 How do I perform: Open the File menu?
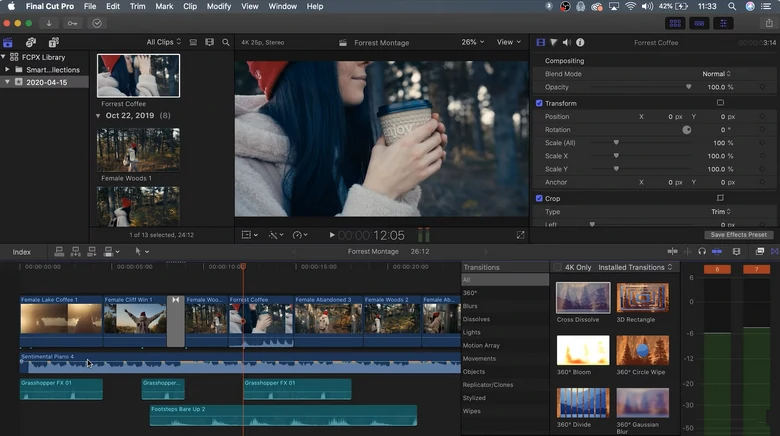point(90,6)
